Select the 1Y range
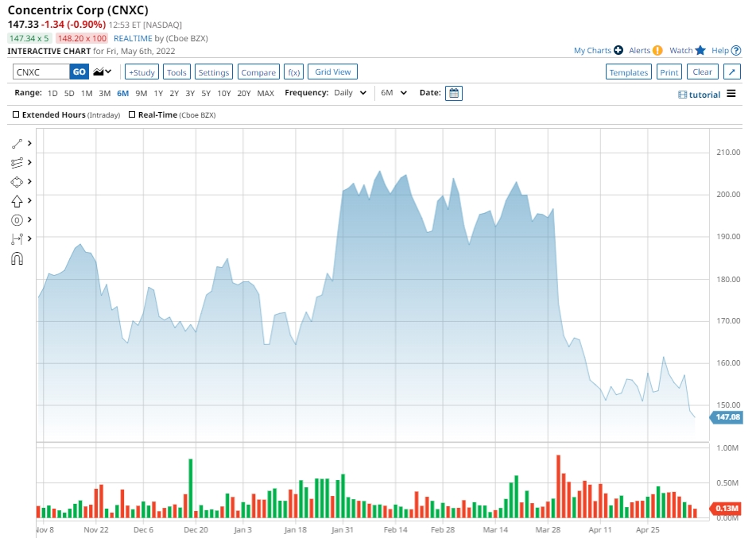The height and width of the screenshot is (546, 756). tap(158, 93)
